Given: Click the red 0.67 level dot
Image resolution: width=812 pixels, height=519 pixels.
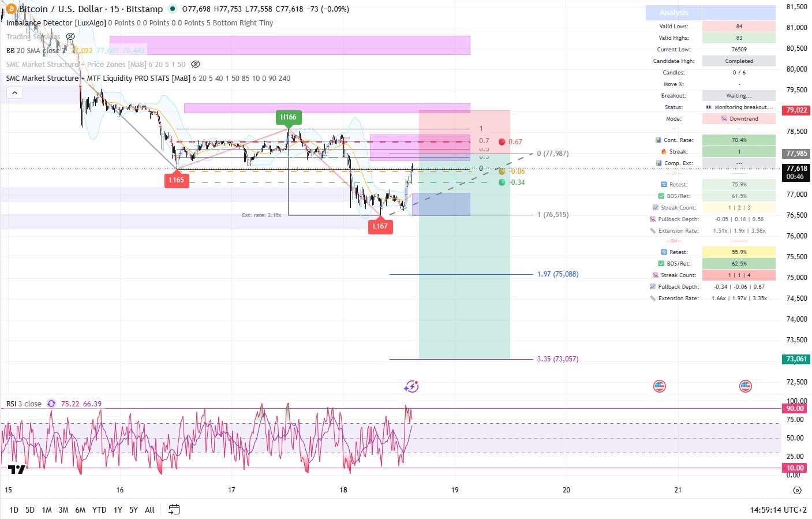Looking at the screenshot, I should [502, 141].
